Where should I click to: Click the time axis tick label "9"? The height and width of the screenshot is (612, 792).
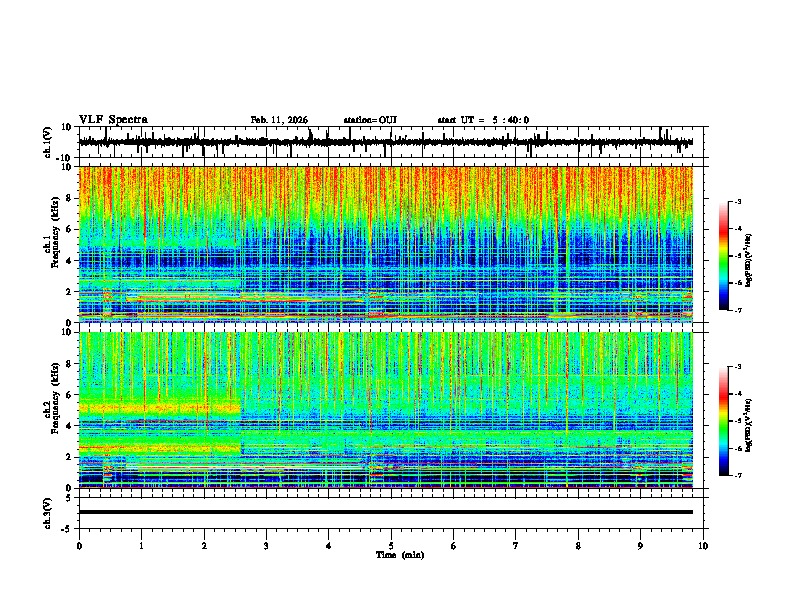click(x=640, y=546)
